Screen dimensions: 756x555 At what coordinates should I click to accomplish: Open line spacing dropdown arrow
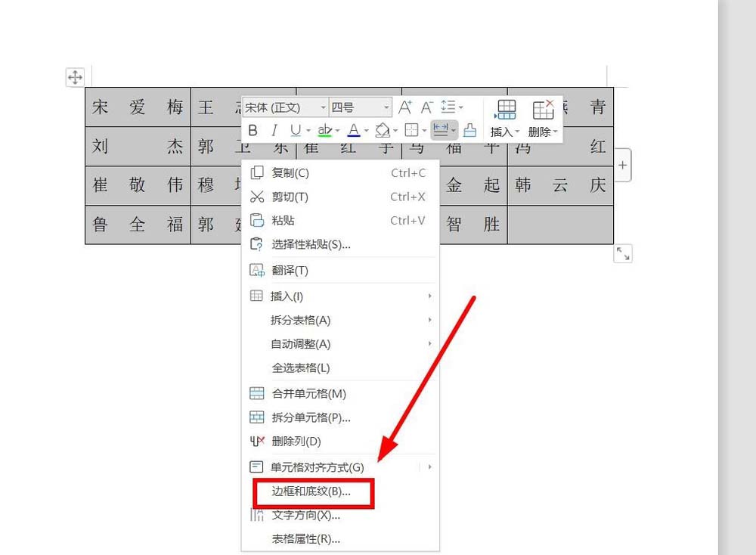coord(461,107)
